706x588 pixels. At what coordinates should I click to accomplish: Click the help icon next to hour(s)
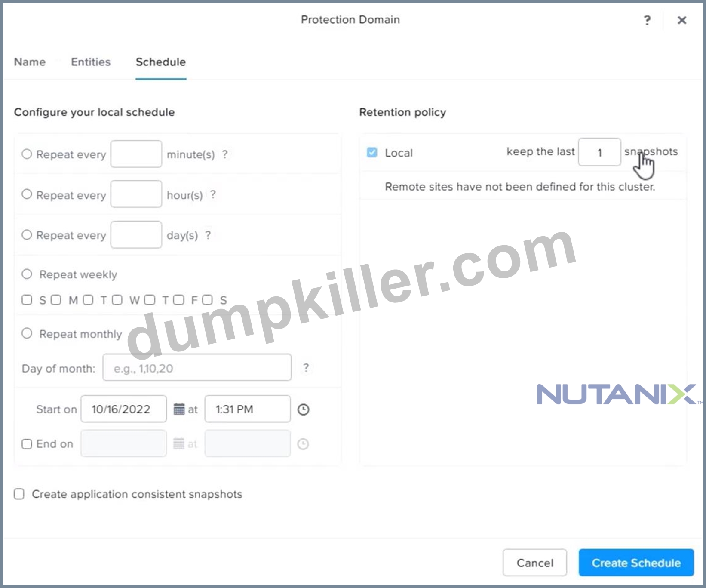click(x=213, y=194)
